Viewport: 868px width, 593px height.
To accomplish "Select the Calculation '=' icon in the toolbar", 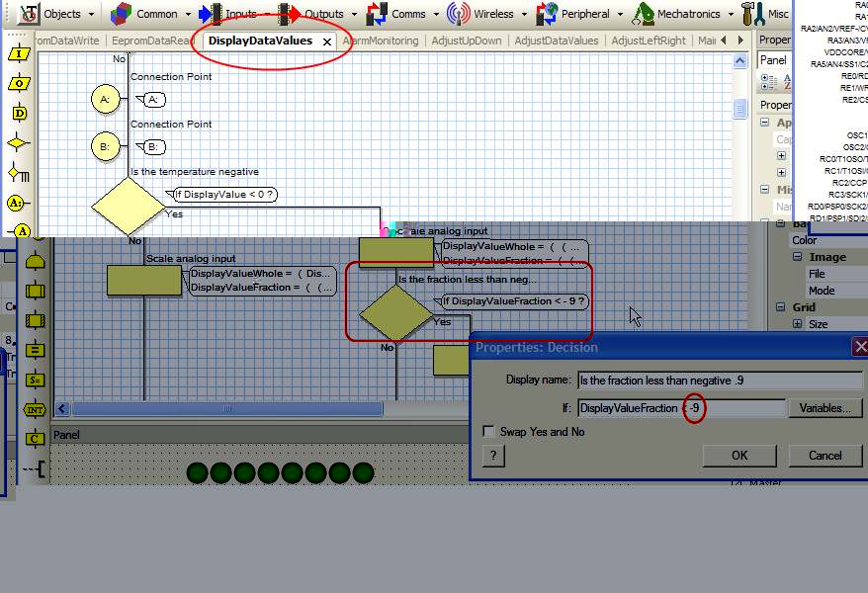I will point(35,350).
